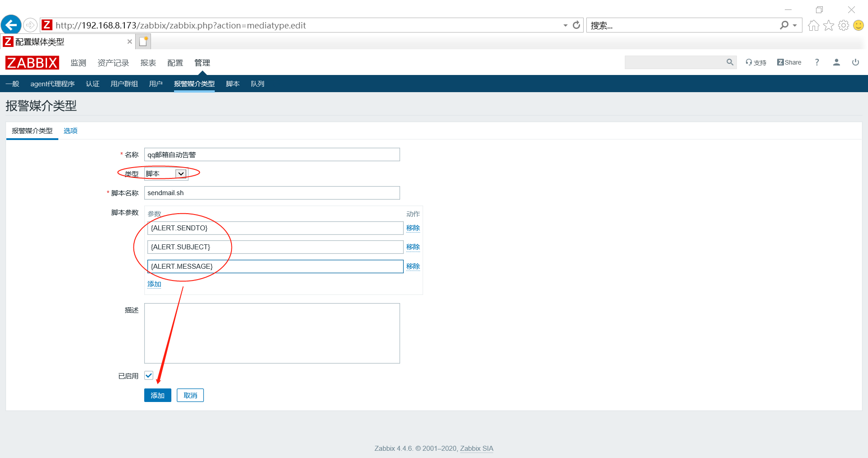Remove the {ALERT.SUBJECT} parameter

point(413,247)
